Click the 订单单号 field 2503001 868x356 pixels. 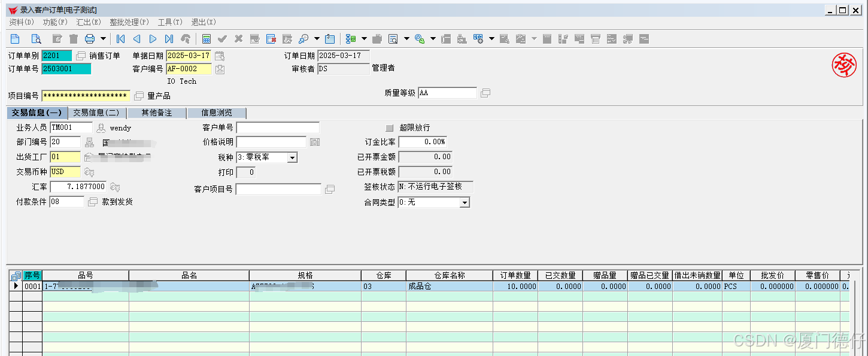[x=66, y=69]
